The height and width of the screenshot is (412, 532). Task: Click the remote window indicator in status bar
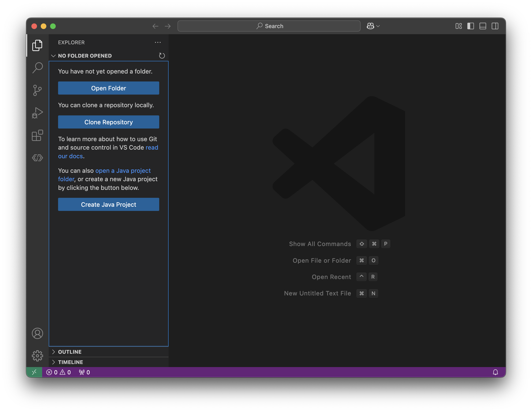34,372
